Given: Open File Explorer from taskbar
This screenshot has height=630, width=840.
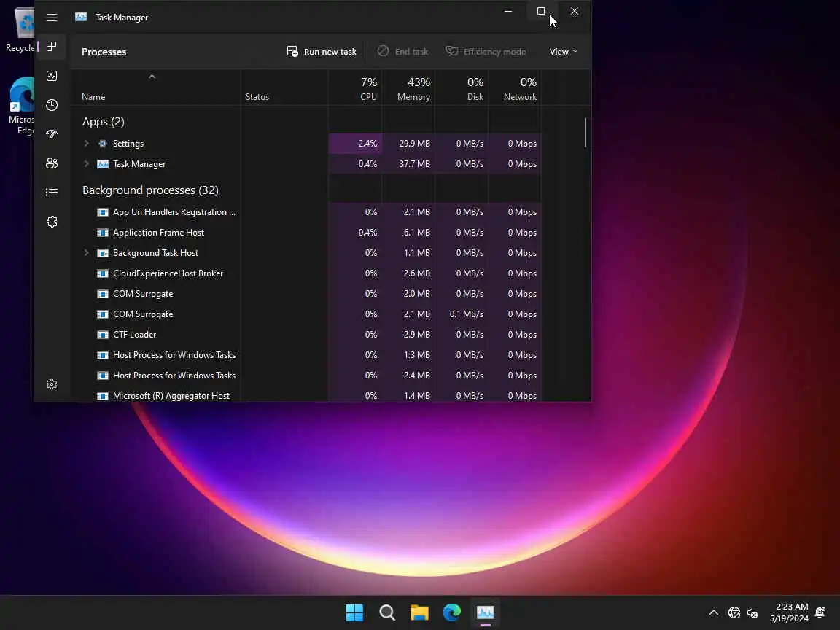Looking at the screenshot, I should pos(419,612).
